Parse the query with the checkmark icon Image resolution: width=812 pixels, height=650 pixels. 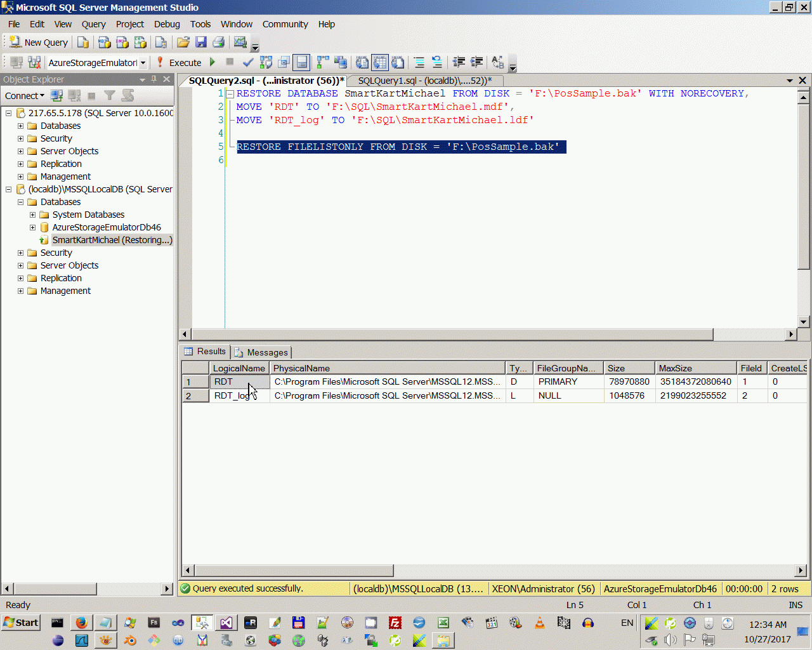tap(248, 62)
